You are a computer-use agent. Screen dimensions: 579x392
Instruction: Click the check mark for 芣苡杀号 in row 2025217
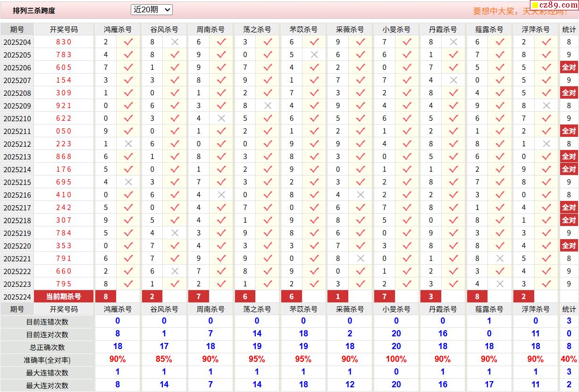[x=314, y=208]
